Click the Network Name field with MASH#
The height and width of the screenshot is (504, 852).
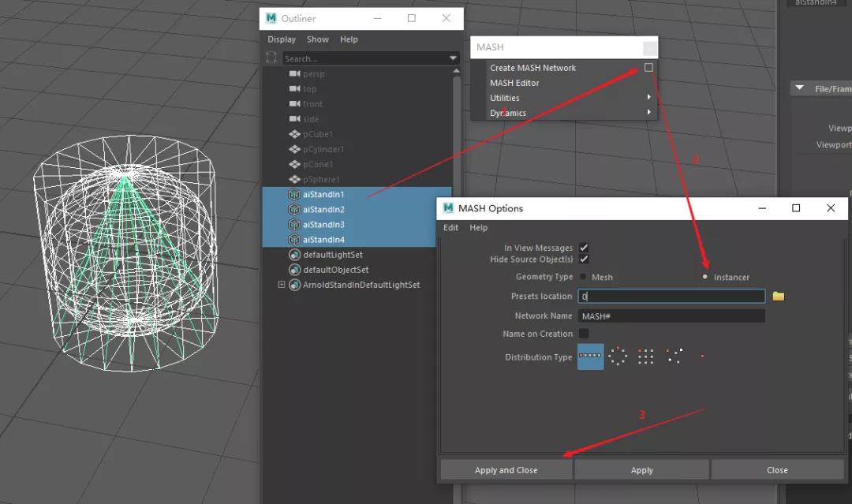click(x=671, y=315)
